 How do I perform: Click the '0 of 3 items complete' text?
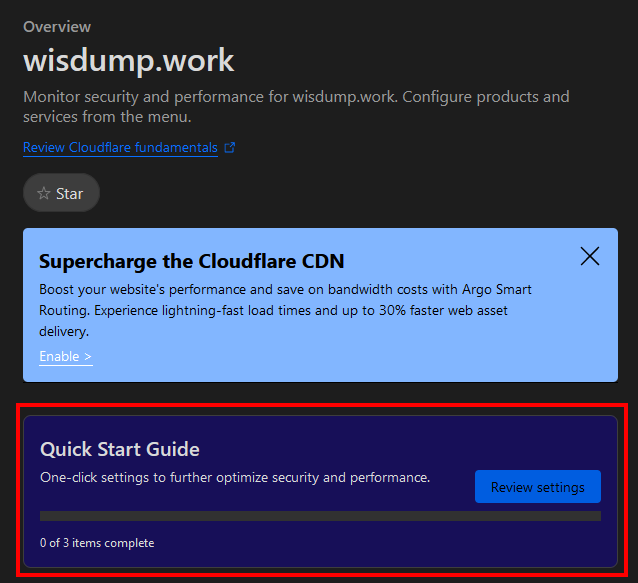click(97, 543)
